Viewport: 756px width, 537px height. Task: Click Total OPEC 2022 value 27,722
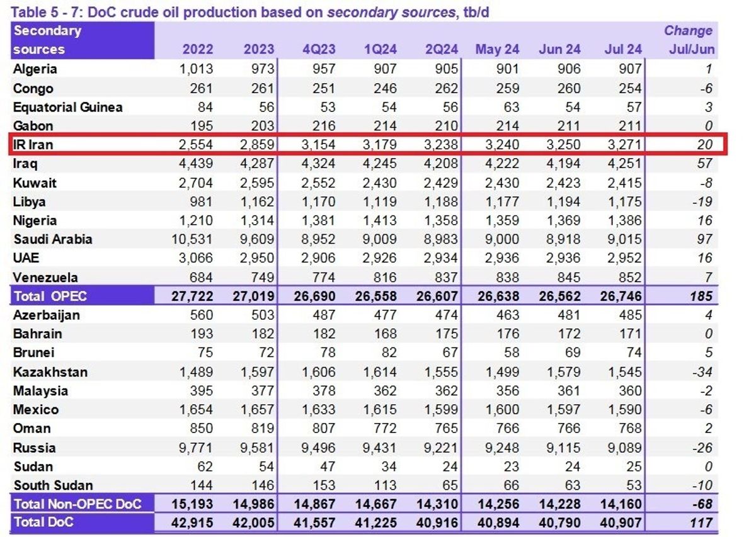click(x=191, y=297)
